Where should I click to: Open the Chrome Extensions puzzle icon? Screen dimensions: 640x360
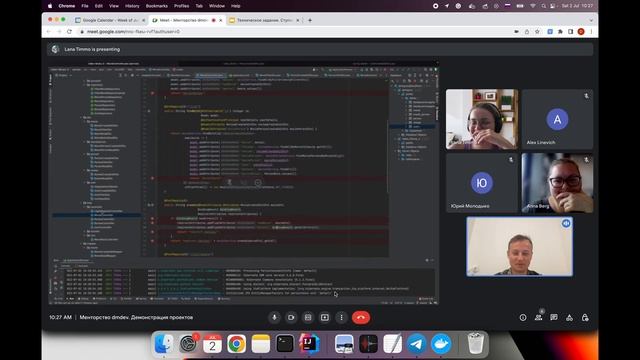pyautogui.click(x=560, y=31)
